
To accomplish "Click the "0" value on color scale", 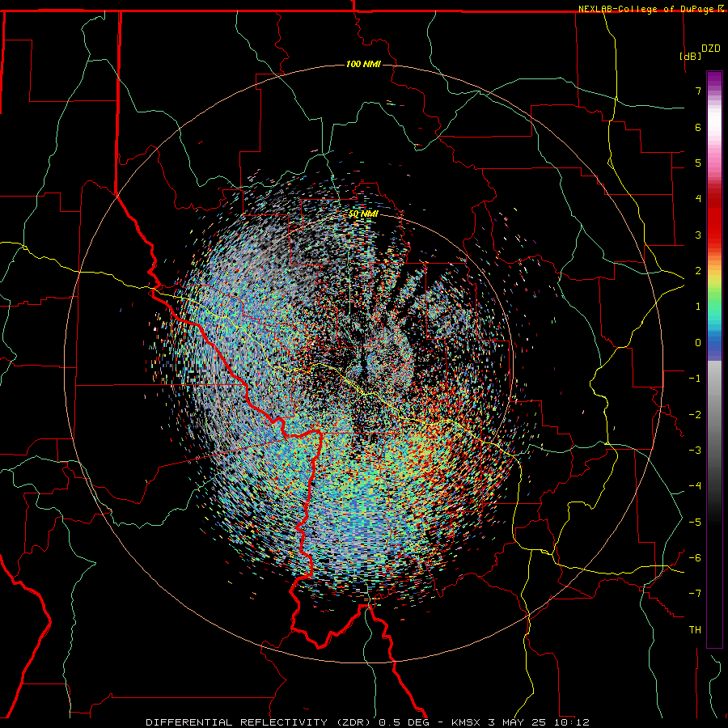I will [x=698, y=343].
